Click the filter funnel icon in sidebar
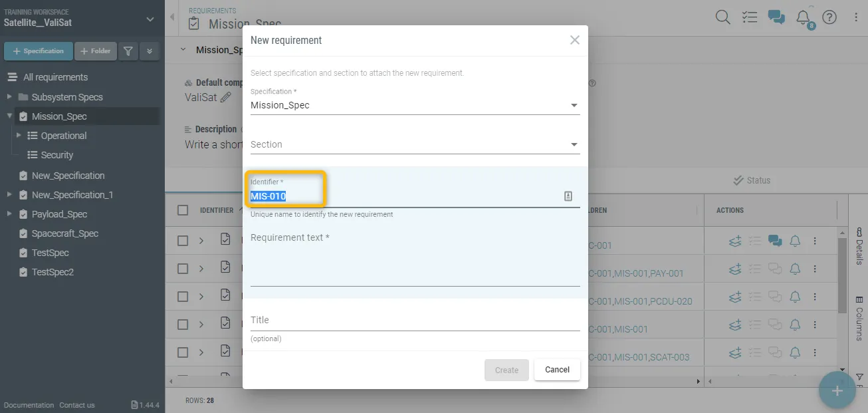 pyautogui.click(x=128, y=51)
